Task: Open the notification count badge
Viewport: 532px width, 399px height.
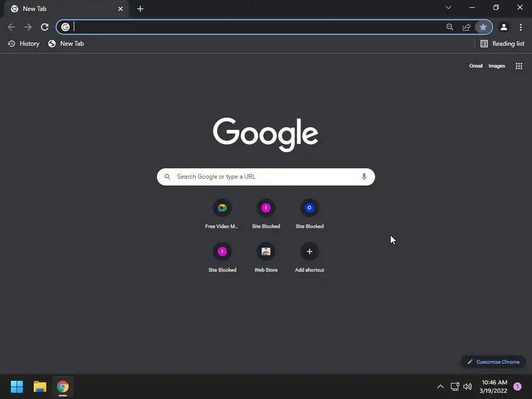Action: pos(517,387)
